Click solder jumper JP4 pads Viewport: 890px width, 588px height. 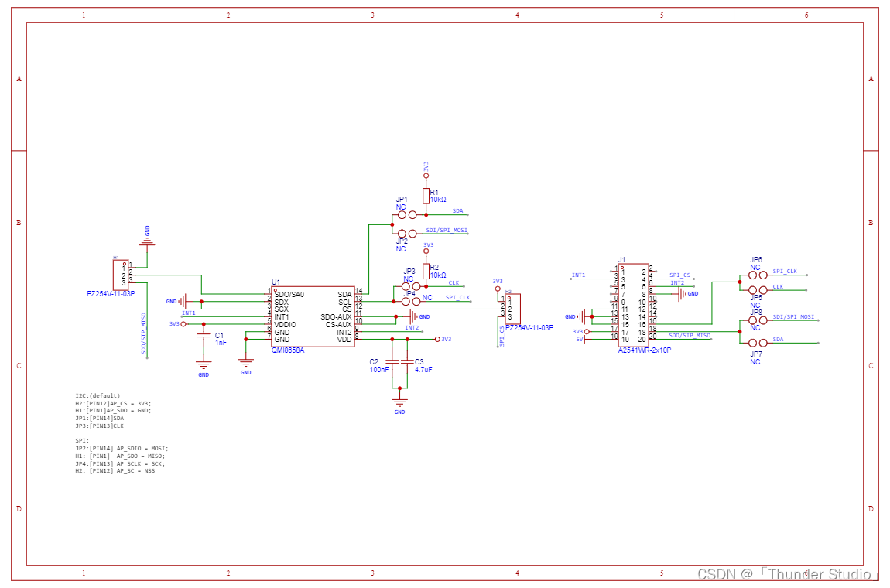pyautogui.click(x=411, y=302)
